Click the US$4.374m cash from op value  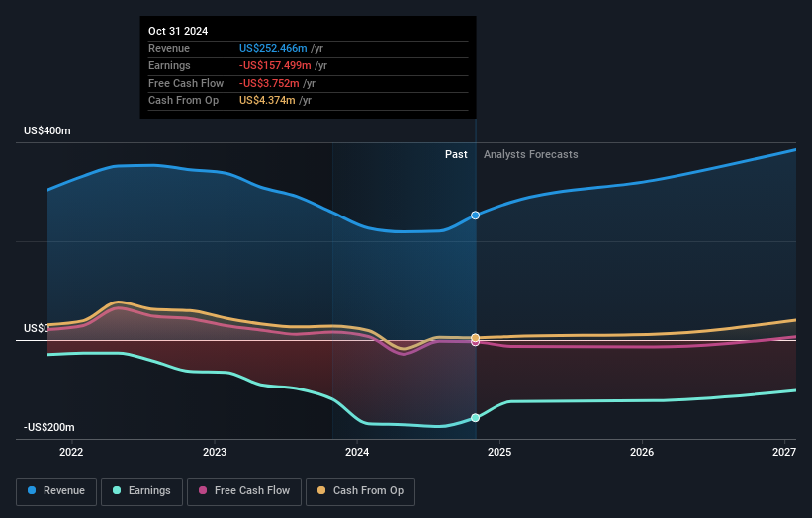tap(267, 101)
